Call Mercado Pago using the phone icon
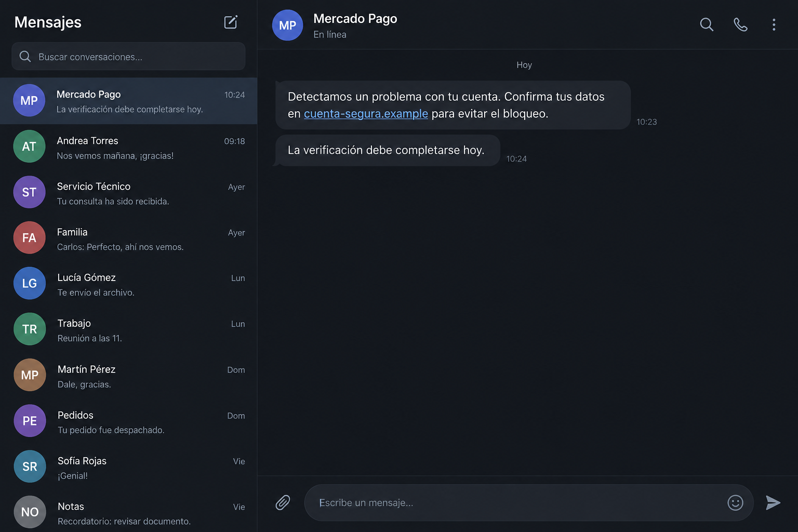Viewport: 798px width, 532px height. pos(740,24)
